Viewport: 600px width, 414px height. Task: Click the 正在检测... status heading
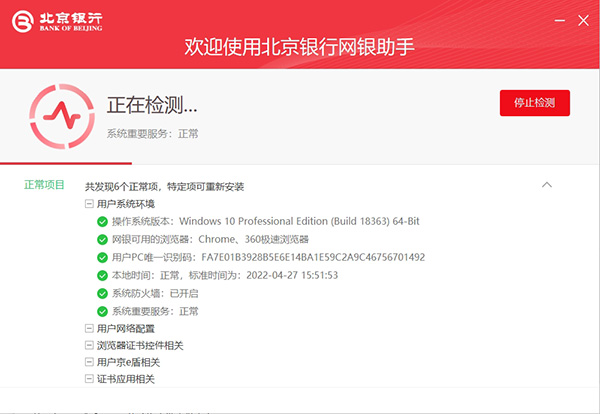(152, 105)
